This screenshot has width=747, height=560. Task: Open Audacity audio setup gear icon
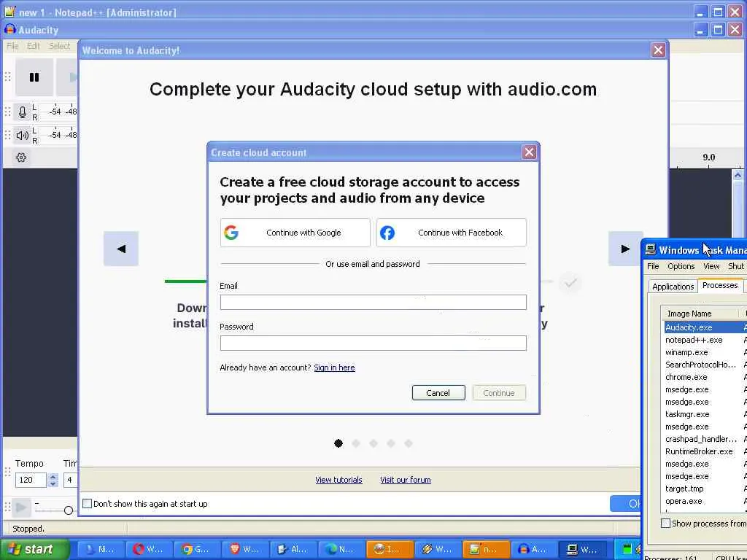(21, 157)
